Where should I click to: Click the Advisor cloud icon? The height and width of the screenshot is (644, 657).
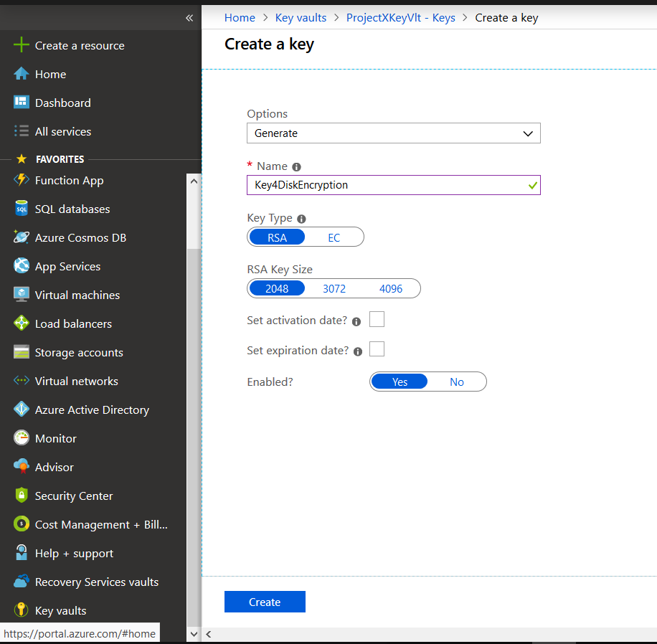[22, 466]
